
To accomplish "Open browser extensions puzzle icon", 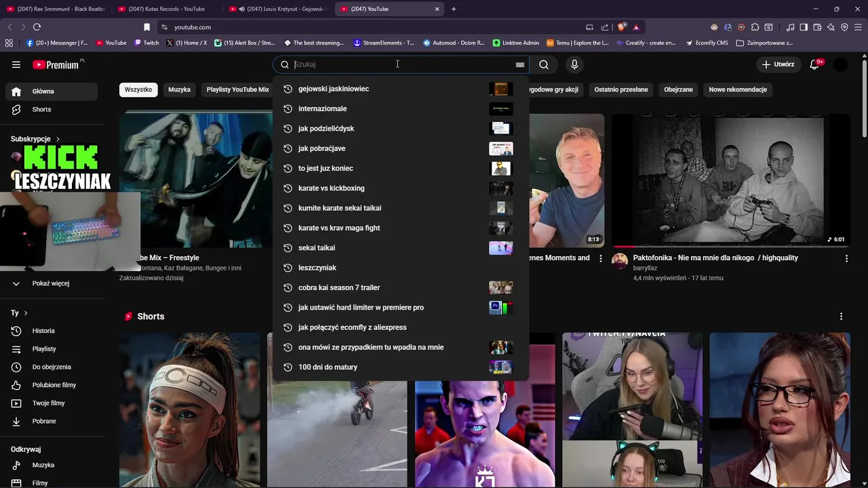I will [x=755, y=27].
